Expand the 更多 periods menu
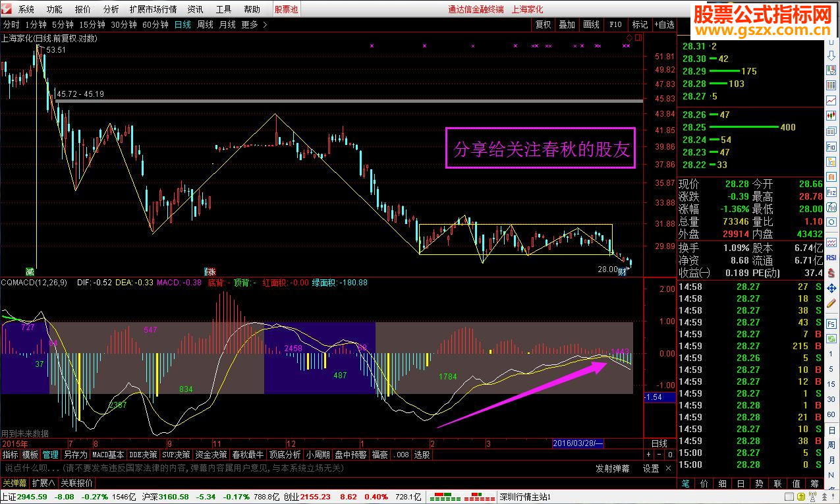This screenshot has width=840, height=504. pos(254,24)
